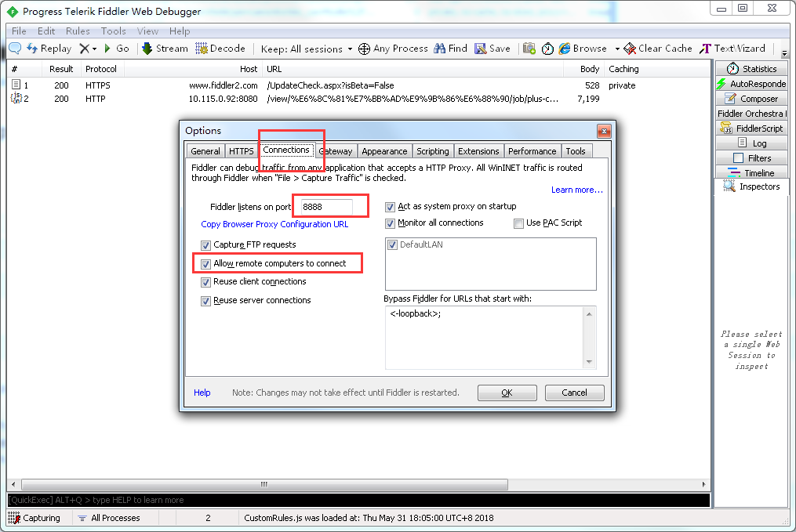
Task: Open the Tools menu
Action: (x=113, y=31)
